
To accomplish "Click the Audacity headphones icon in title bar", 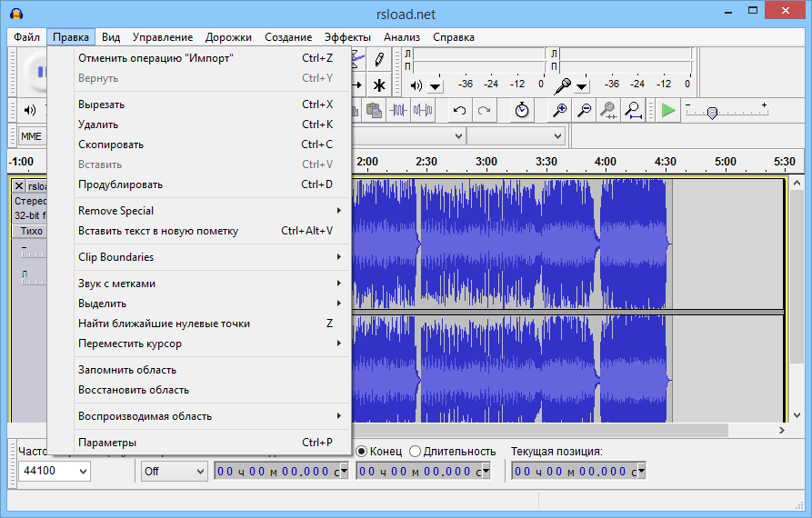I will tap(16, 14).
